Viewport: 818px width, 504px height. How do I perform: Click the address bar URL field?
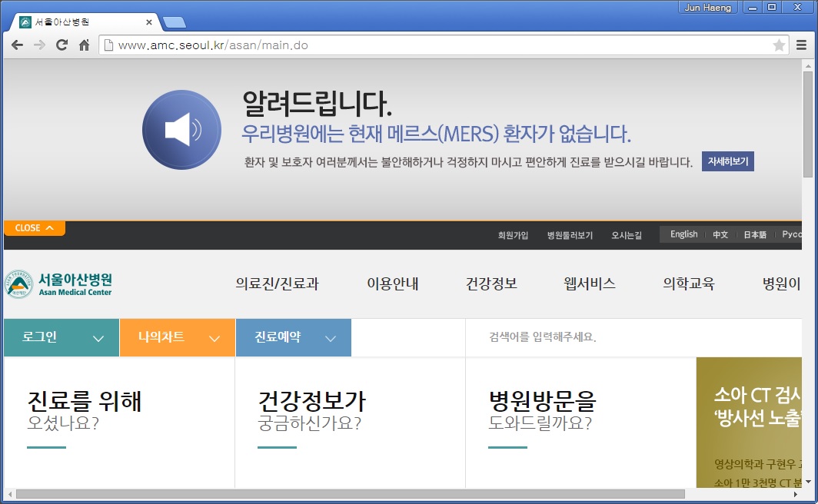click(x=444, y=45)
